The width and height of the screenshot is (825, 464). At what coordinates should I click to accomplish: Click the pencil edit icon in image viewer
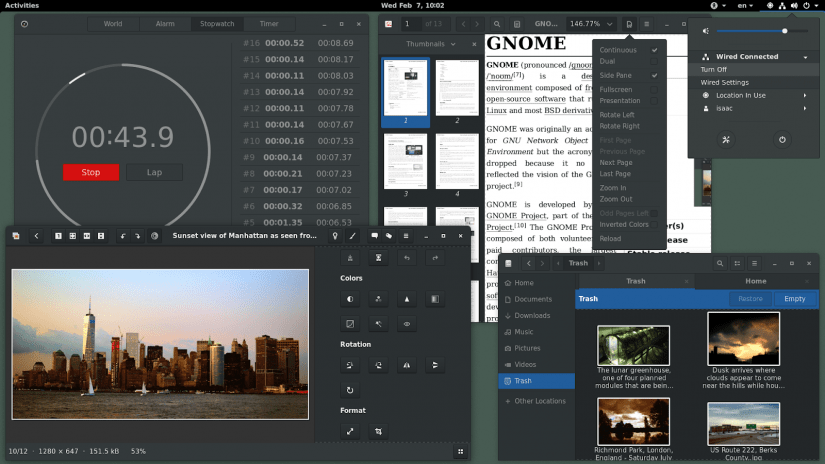click(x=351, y=236)
